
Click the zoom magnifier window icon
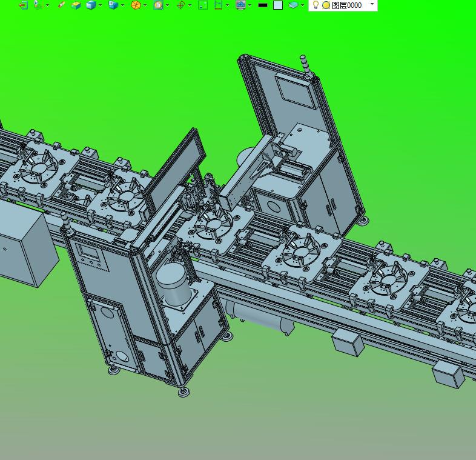[158, 5]
